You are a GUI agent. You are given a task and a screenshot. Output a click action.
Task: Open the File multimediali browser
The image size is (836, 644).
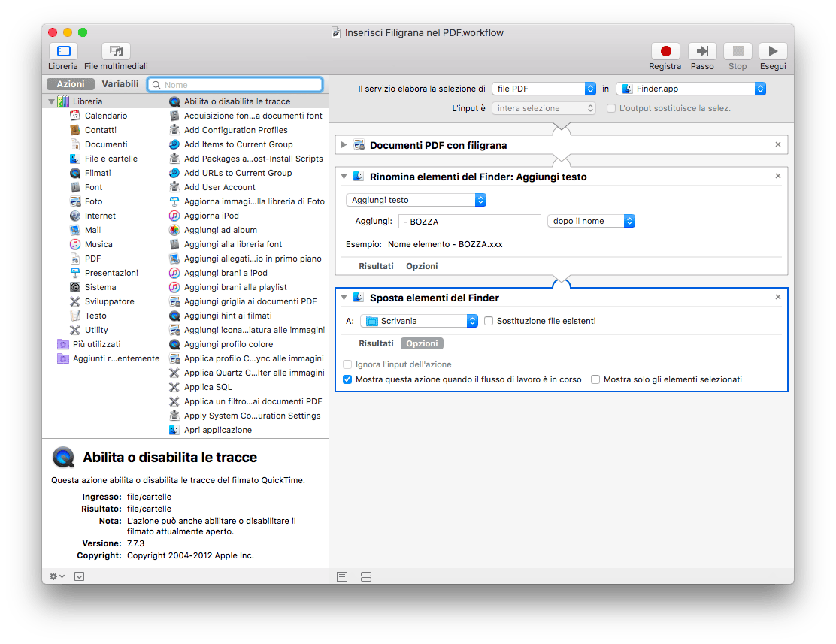pos(116,51)
